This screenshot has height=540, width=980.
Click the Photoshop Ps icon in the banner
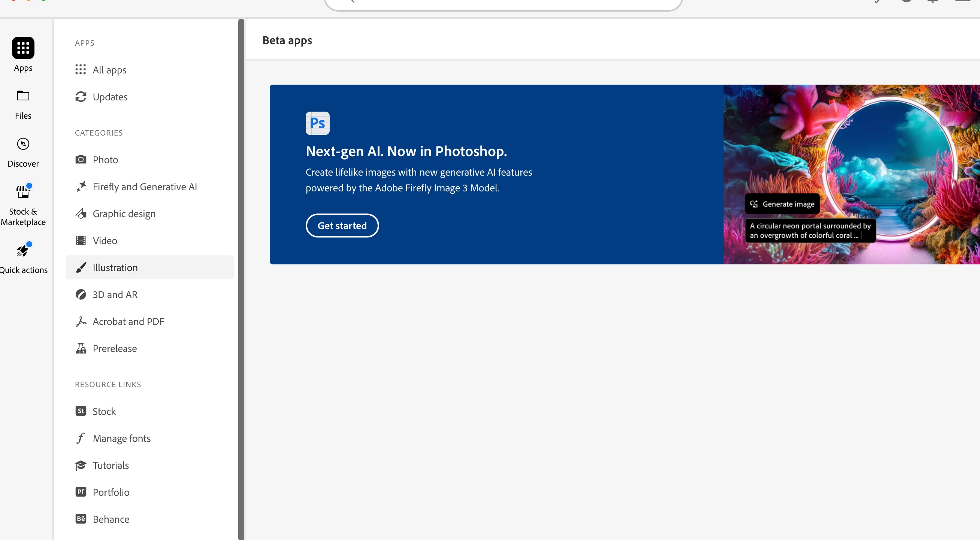(317, 123)
